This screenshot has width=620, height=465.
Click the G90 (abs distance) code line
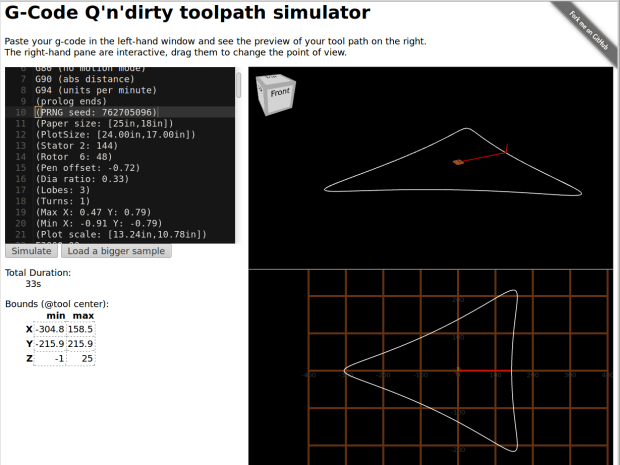pyautogui.click(x=85, y=79)
